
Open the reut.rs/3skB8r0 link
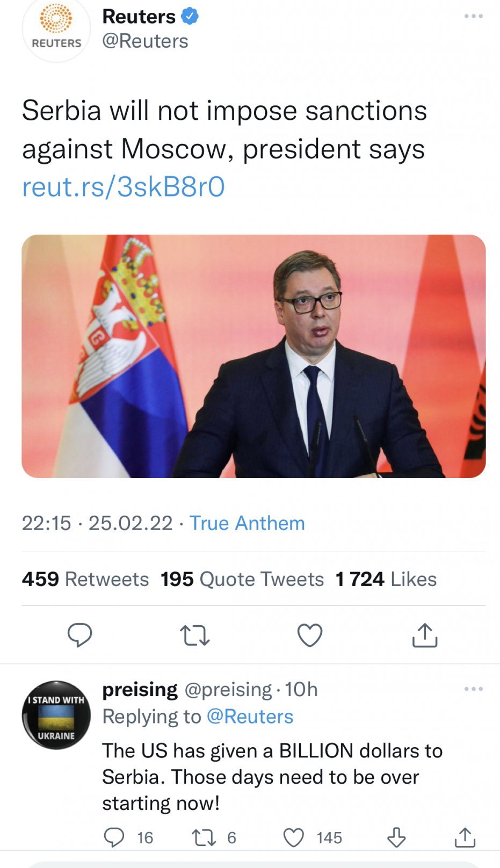coord(124,187)
